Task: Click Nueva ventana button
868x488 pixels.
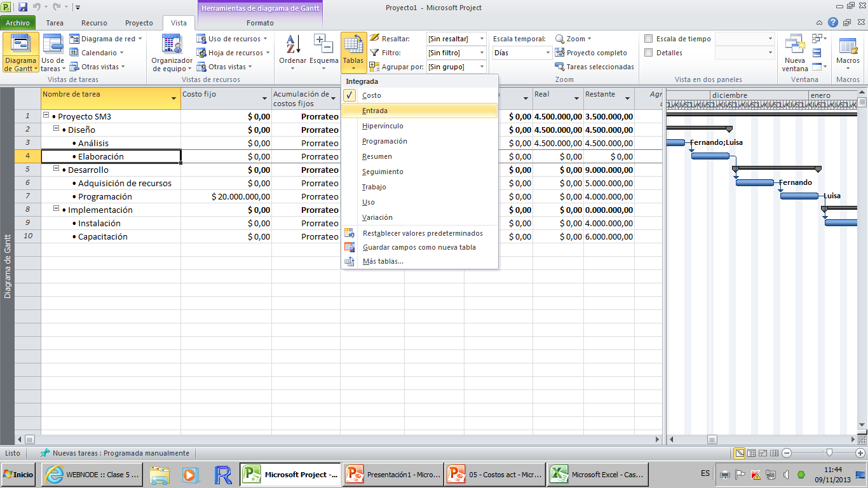Action: coord(795,52)
